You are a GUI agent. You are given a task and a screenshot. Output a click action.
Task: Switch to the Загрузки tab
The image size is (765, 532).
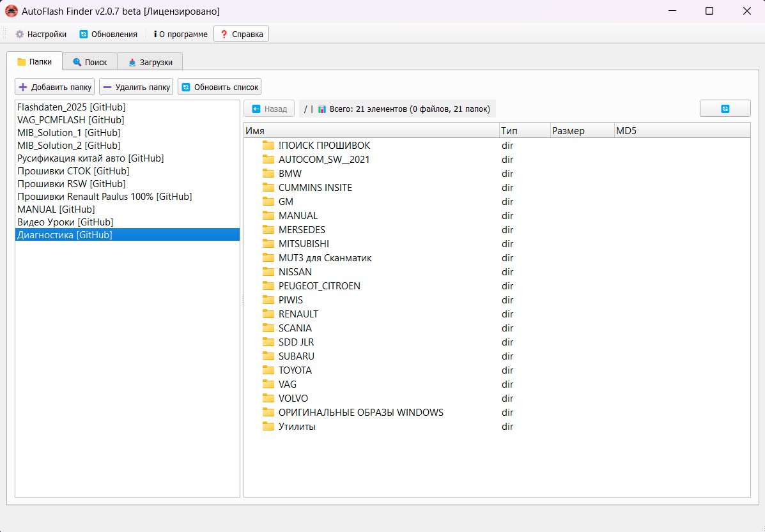150,62
